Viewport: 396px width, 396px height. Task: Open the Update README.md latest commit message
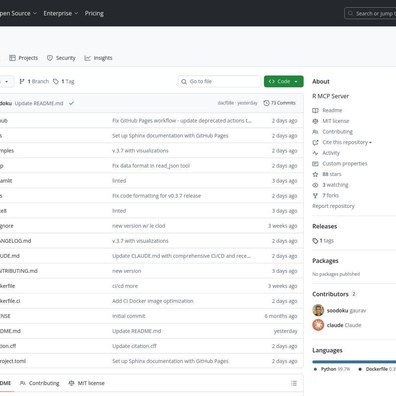(x=39, y=103)
